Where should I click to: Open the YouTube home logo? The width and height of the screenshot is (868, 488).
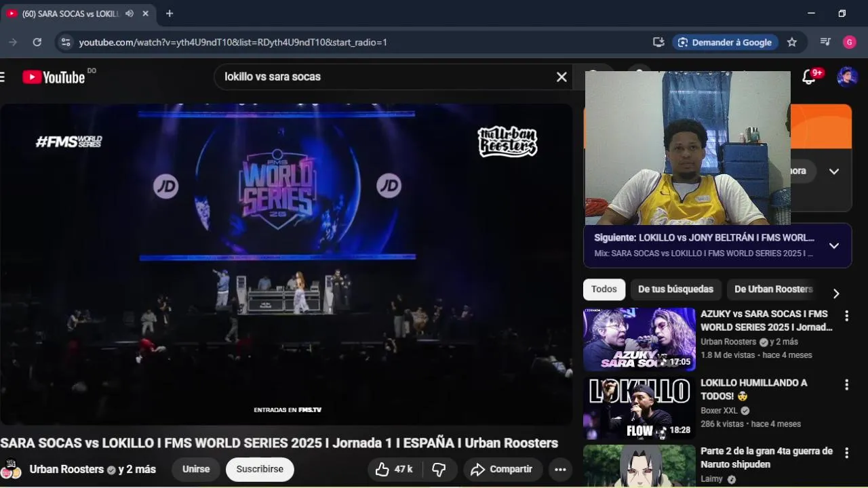point(54,77)
